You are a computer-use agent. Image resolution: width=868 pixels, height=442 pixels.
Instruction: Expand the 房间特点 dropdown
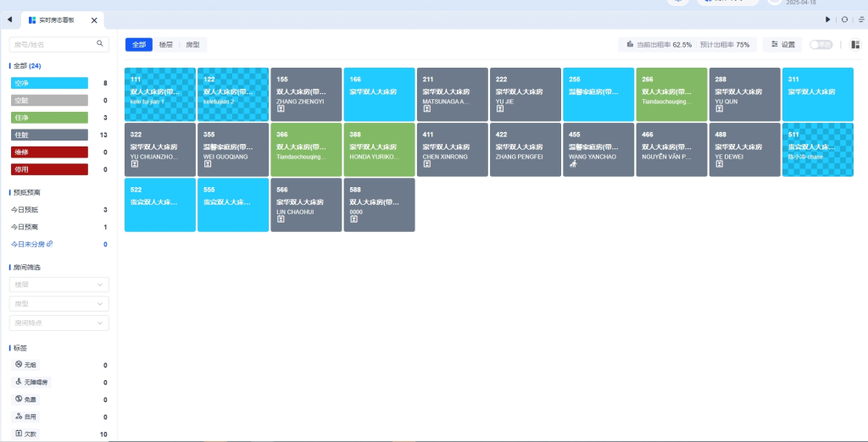click(x=59, y=323)
